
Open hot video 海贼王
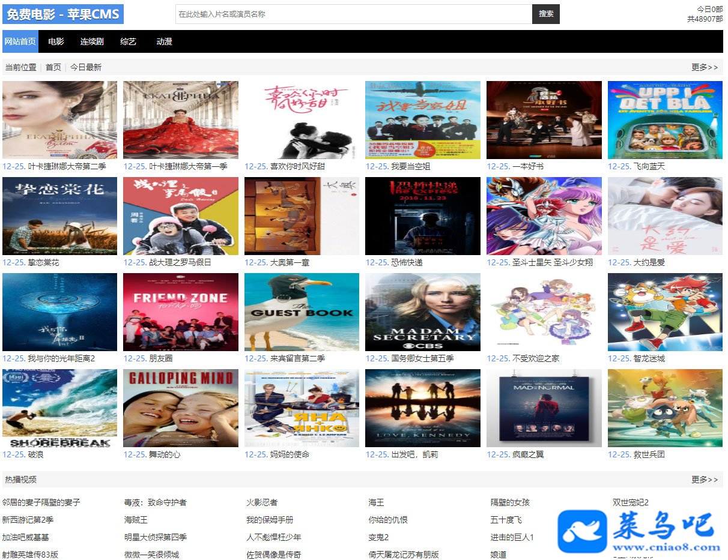click(x=136, y=520)
